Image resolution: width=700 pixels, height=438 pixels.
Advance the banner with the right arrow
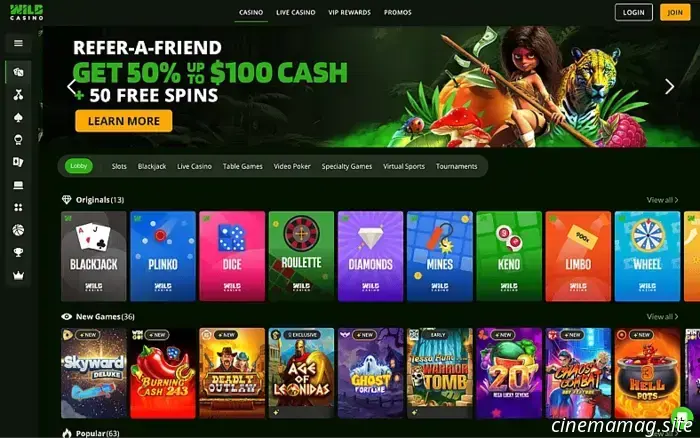click(x=669, y=87)
